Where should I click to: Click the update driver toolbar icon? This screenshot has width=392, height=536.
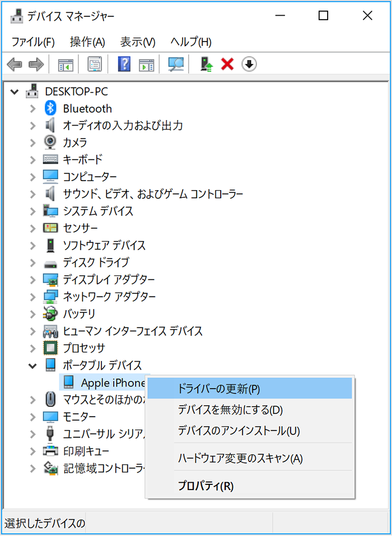click(206, 64)
